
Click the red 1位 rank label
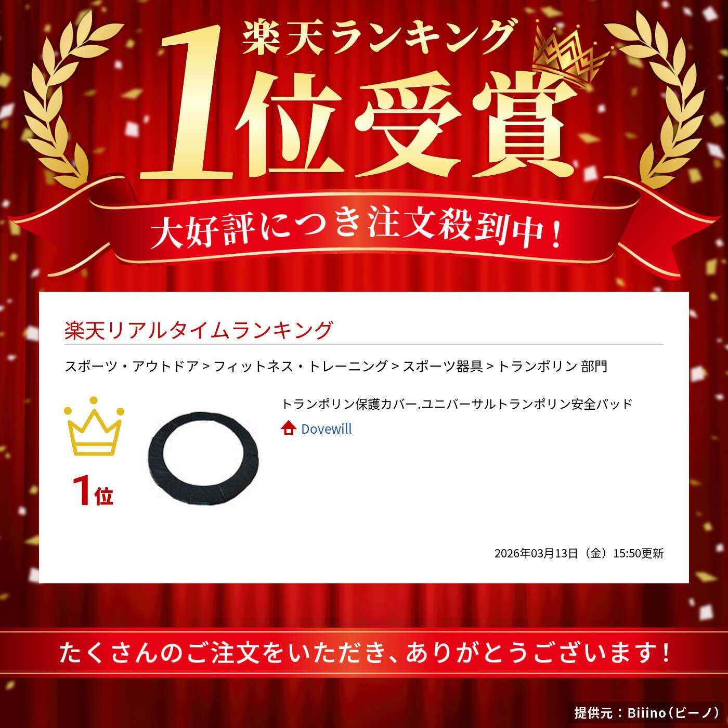[x=93, y=491]
